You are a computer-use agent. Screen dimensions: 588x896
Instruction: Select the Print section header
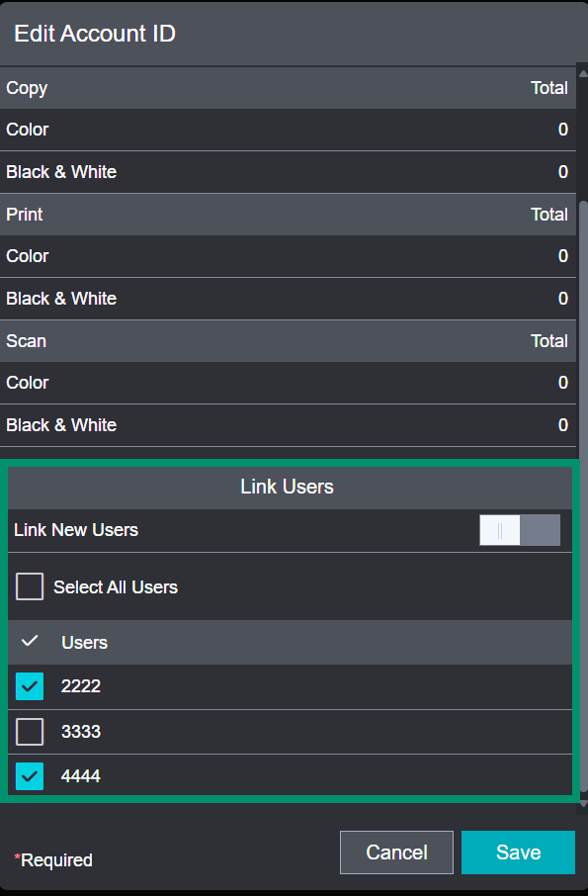point(288,215)
